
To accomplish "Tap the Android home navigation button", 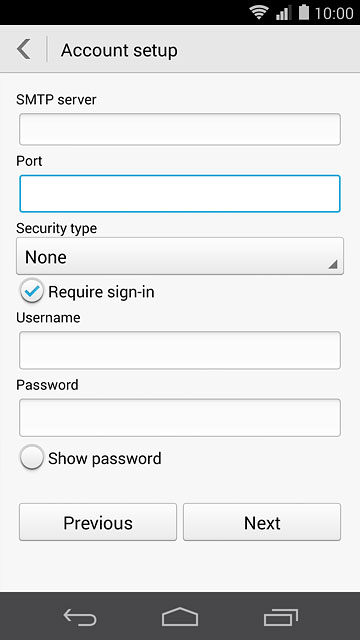I will (x=180, y=616).
